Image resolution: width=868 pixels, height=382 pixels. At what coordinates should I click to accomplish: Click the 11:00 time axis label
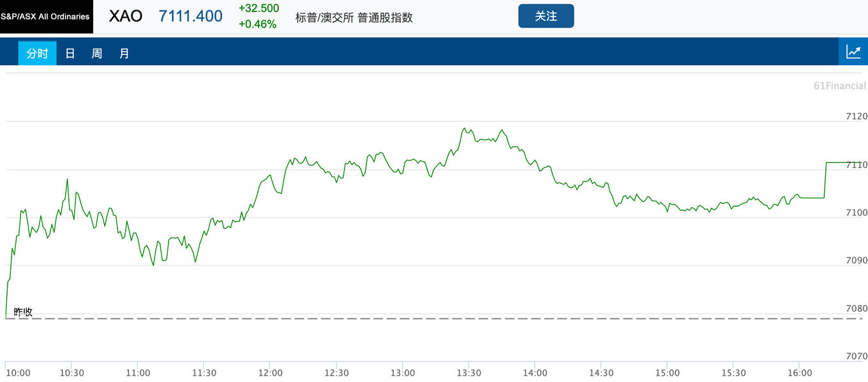tap(138, 373)
